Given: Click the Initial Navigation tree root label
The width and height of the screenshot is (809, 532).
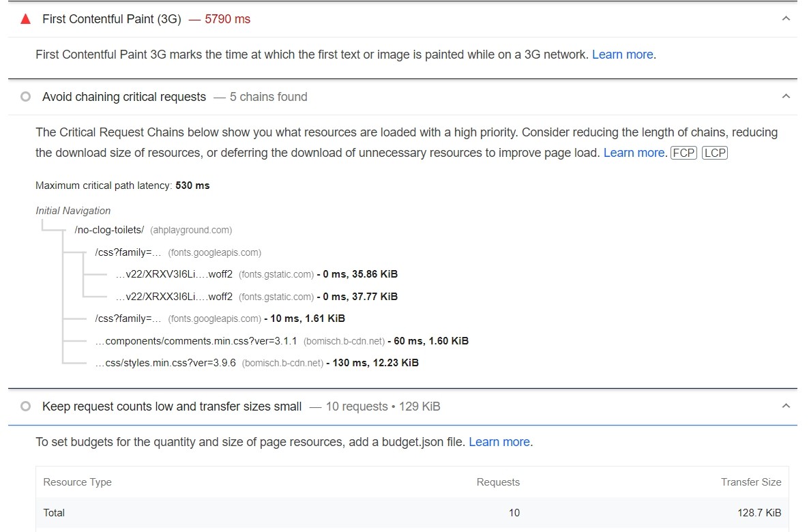Looking at the screenshot, I should [x=73, y=211].
